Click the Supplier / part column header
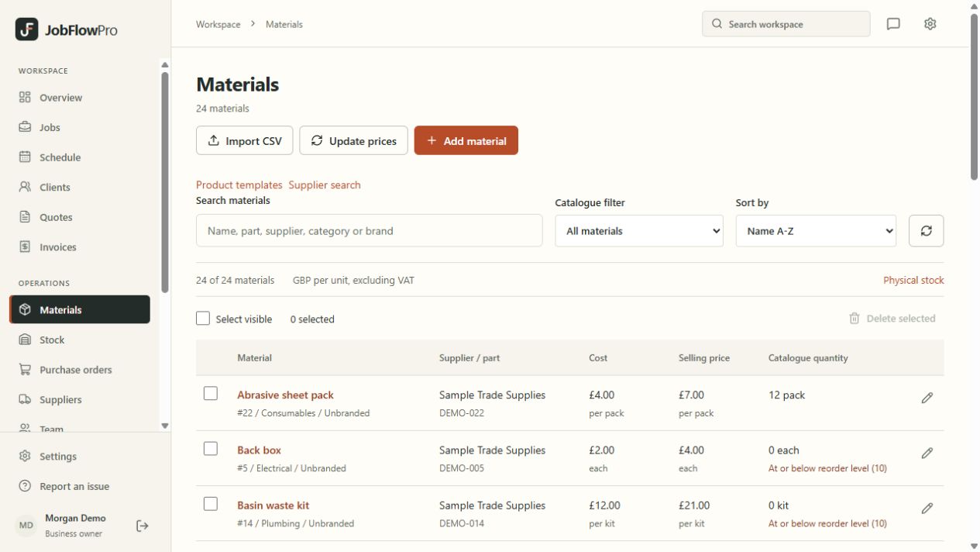Screen dimensions: 980x552 click(x=469, y=358)
